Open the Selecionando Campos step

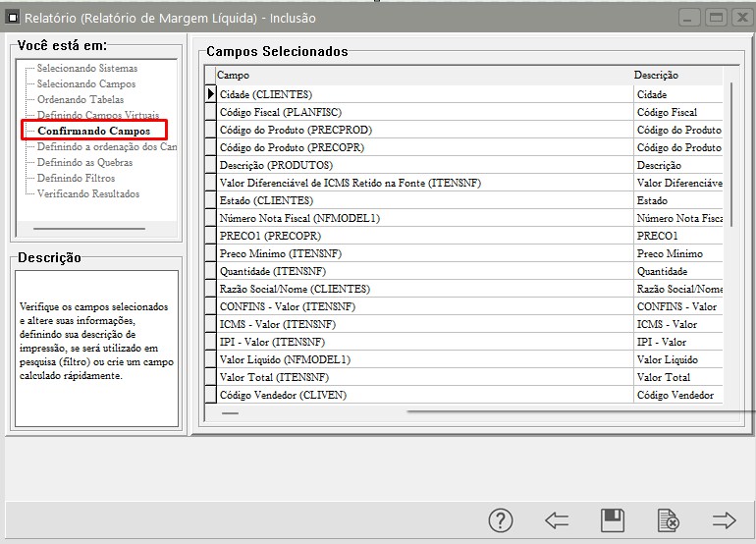(85, 84)
